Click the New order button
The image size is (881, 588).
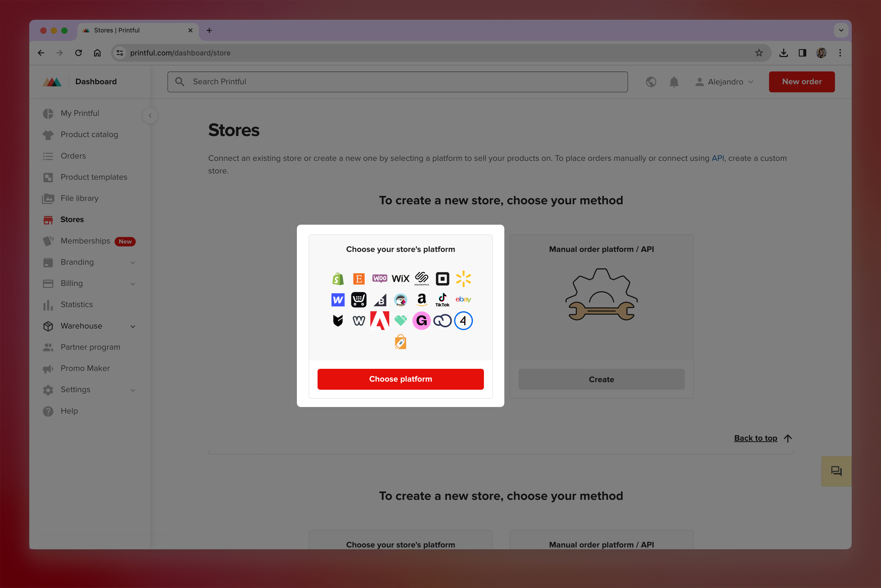click(801, 82)
